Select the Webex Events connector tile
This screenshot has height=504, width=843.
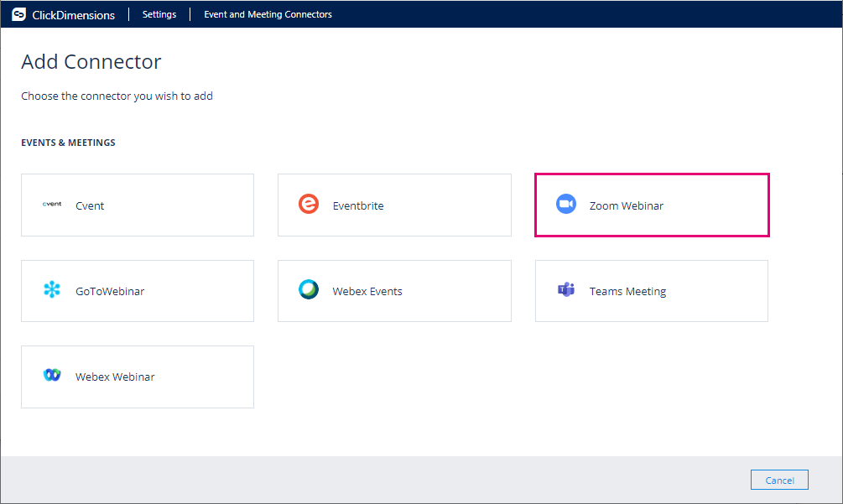point(394,290)
